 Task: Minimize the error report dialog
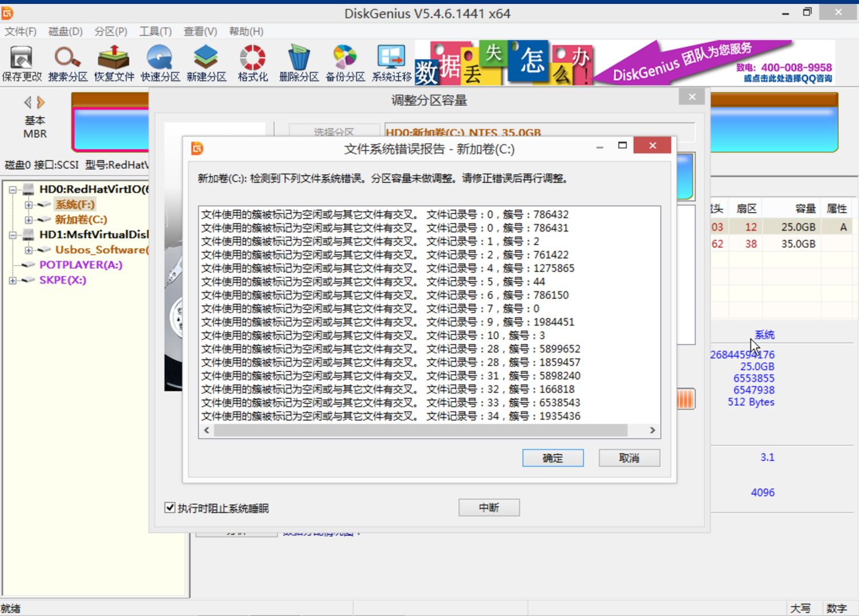[x=599, y=147]
